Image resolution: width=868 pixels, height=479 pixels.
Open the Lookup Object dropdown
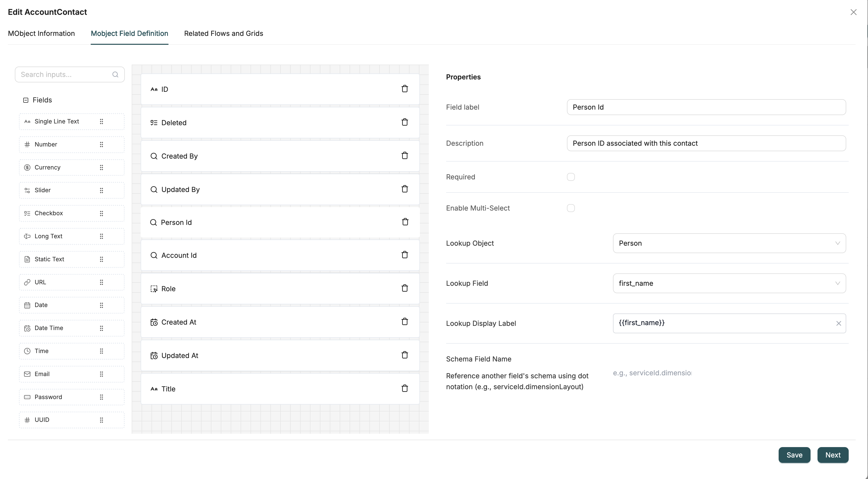(x=729, y=243)
